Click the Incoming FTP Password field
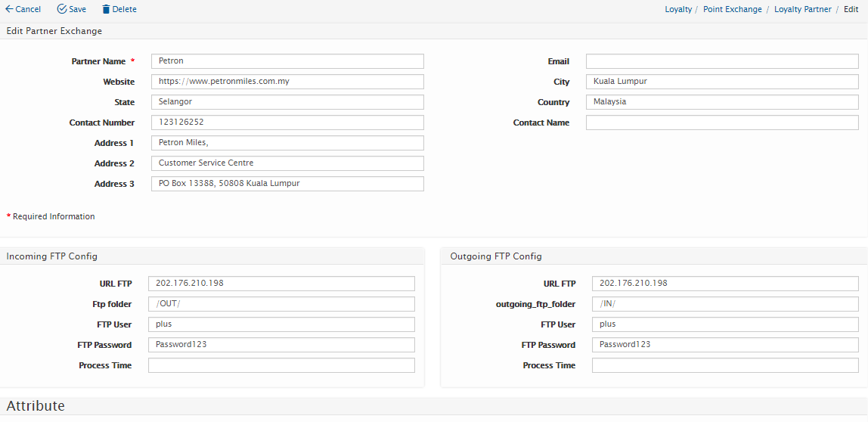 281,345
